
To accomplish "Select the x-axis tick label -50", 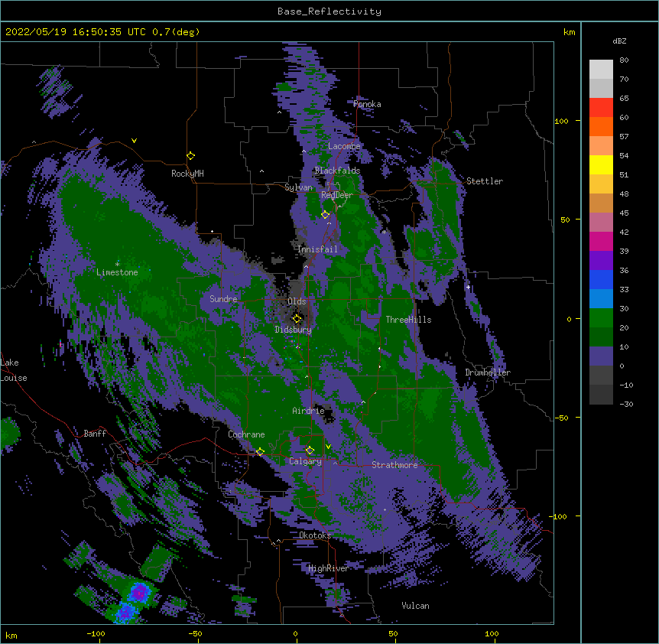I will pyautogui.click(x=195, y=634).
